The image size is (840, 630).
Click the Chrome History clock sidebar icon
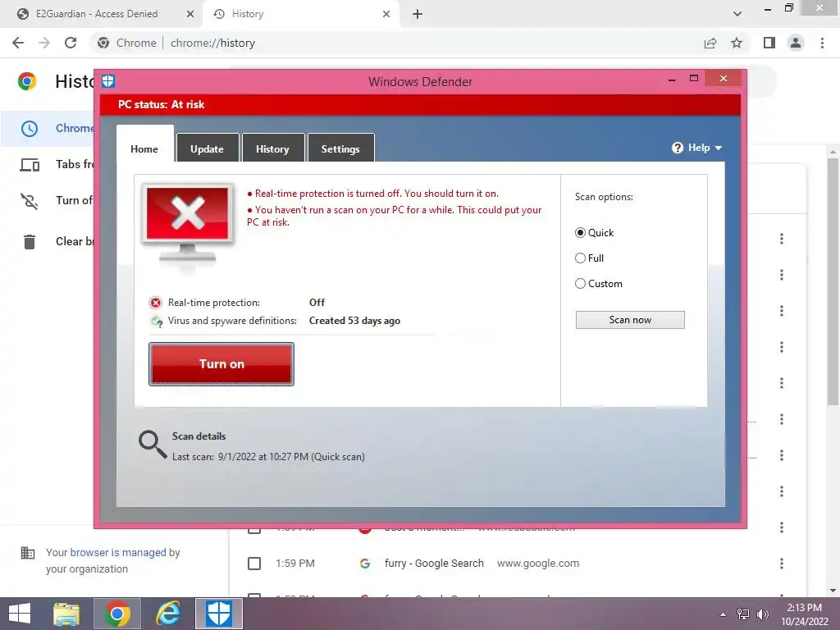coord(30,129)
